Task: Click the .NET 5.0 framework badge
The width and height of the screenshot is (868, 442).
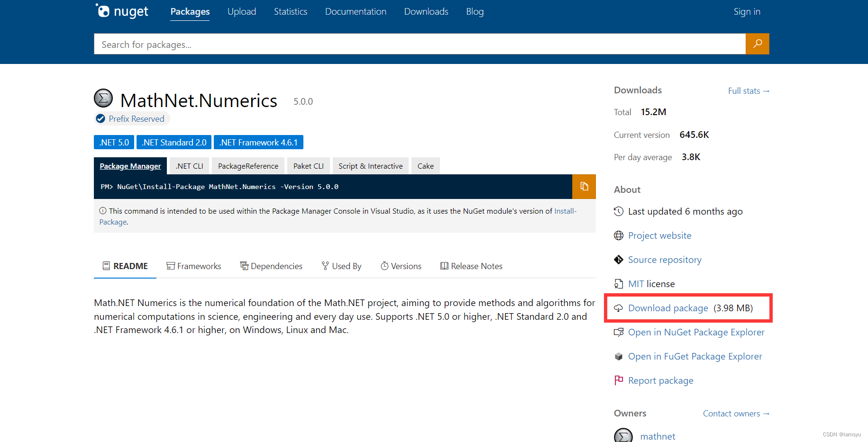Action: (114, 142)
